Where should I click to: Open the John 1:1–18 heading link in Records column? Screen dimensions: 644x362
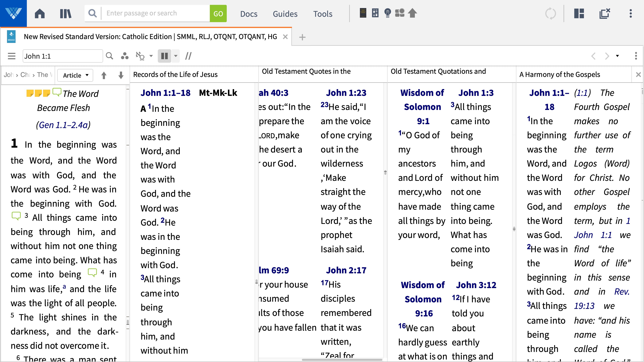pos(165,93)
